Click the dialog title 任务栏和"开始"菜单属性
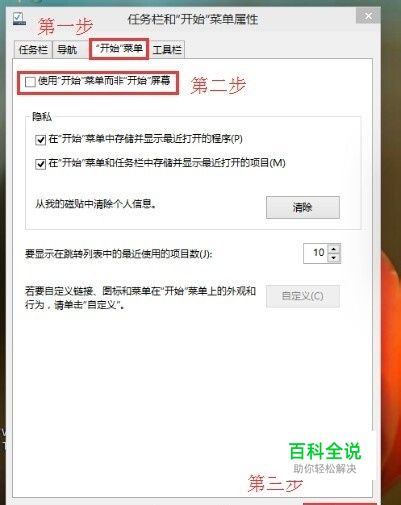The width and height of the screenshot is (401, 505). [193, 19]
